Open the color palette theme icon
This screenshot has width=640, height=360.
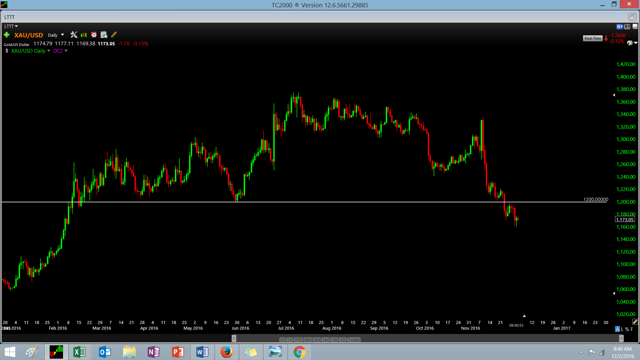click(630, 43)
